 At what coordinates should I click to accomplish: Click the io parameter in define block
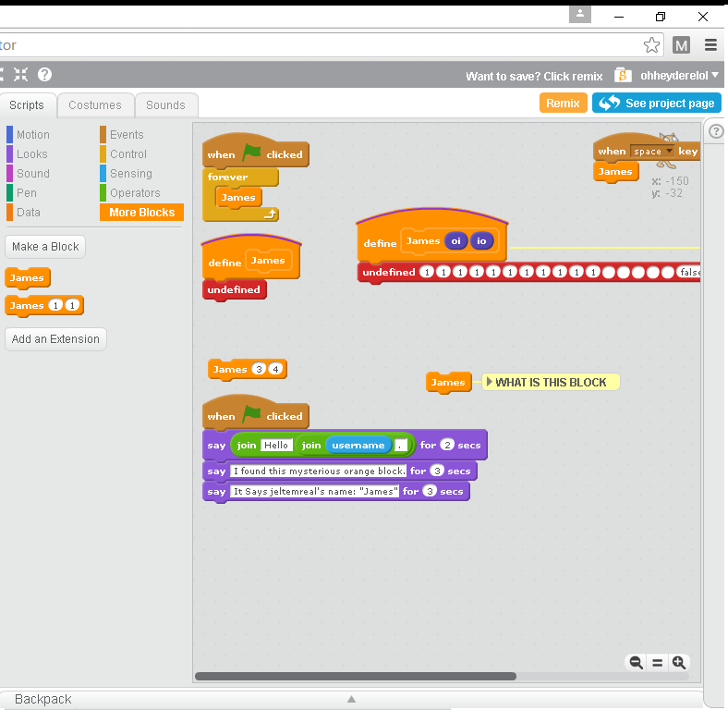click(x=481, y=240)
